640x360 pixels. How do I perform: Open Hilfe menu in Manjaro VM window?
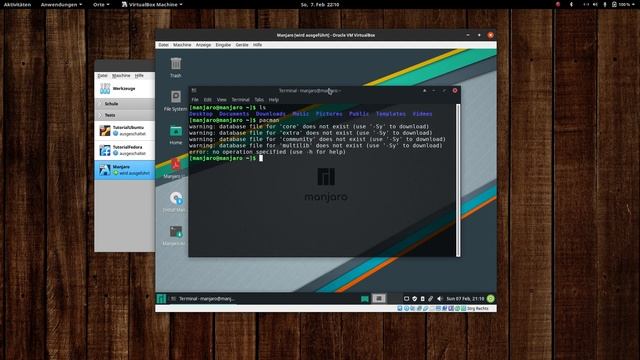[258, 45]
